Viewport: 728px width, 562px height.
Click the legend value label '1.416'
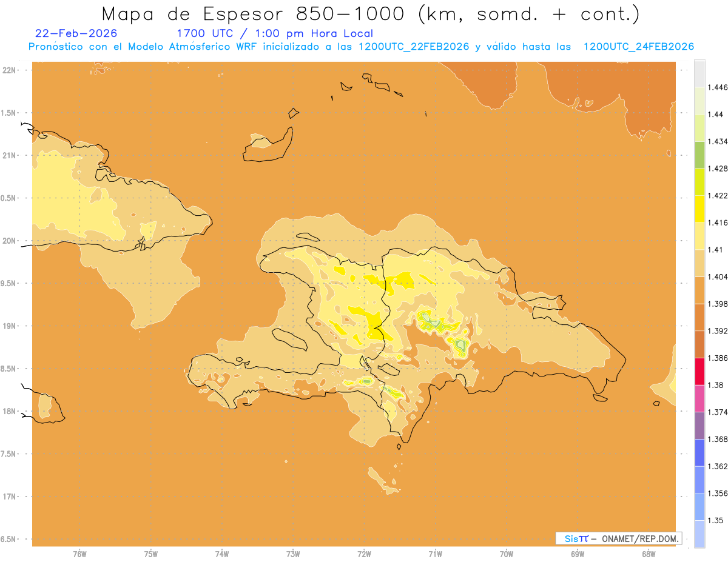(x=718, y=222)
